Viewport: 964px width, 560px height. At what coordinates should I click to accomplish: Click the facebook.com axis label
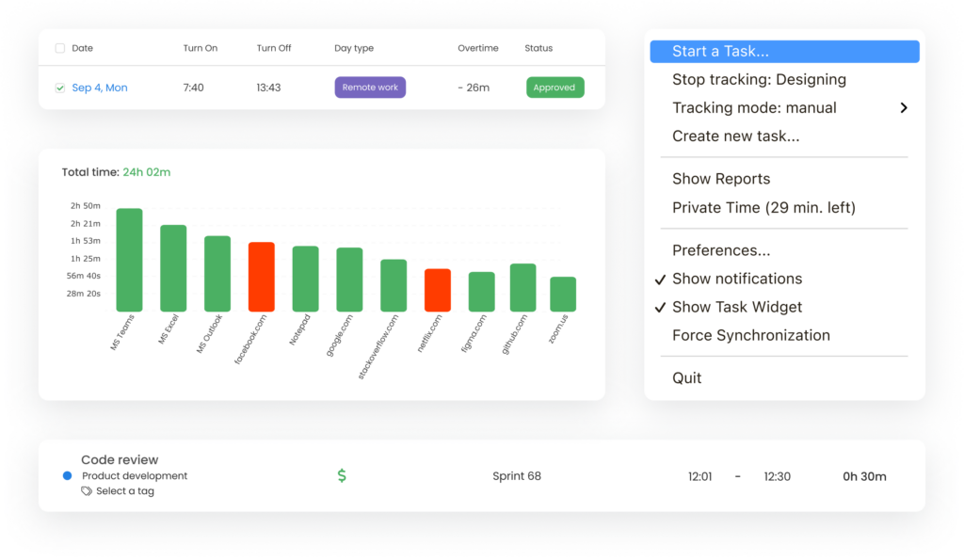pyautogui.click(x=250, y=340)
